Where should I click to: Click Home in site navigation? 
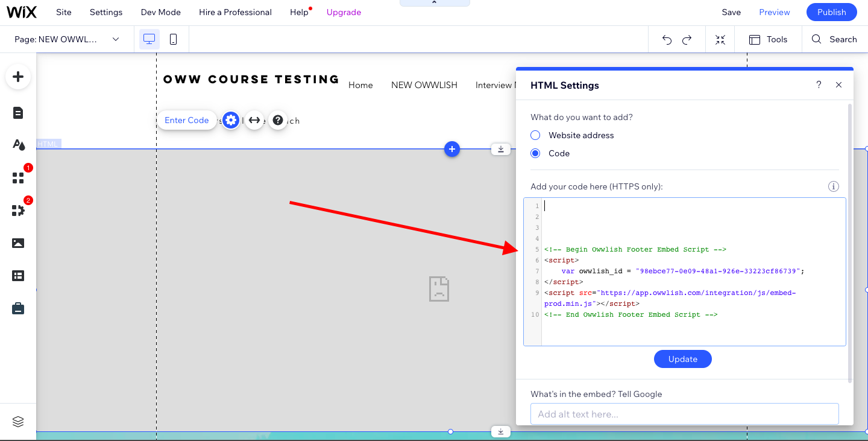point(360,85)
